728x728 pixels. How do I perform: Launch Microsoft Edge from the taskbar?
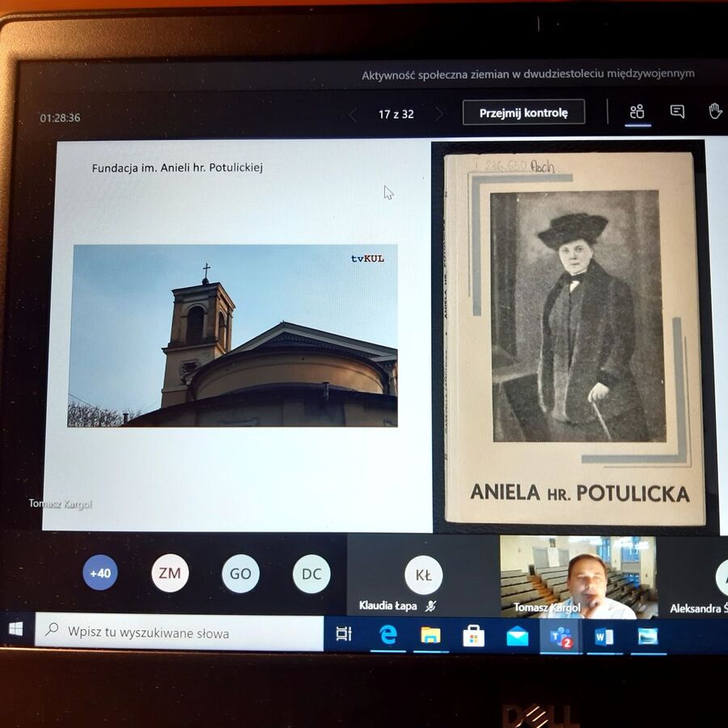point(389,637)
